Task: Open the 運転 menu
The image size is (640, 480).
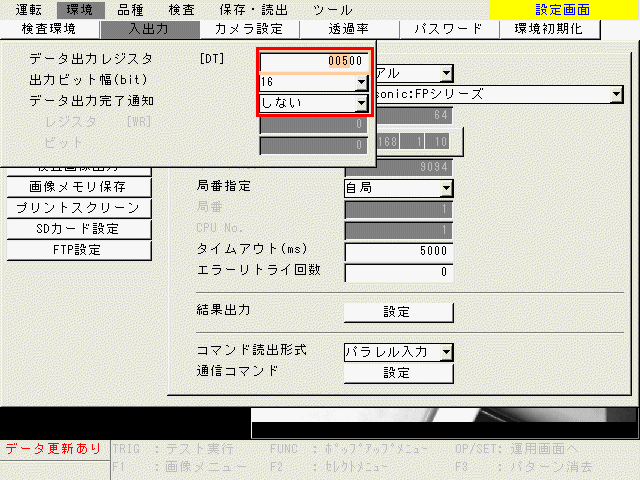Action: coord(28,9)
